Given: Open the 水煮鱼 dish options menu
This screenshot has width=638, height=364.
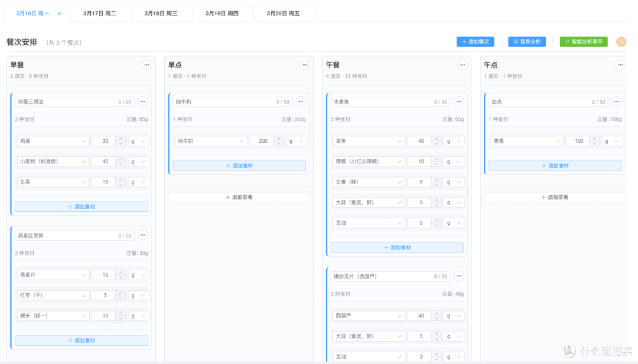Looking at the screenshot, I should [458, 101].
